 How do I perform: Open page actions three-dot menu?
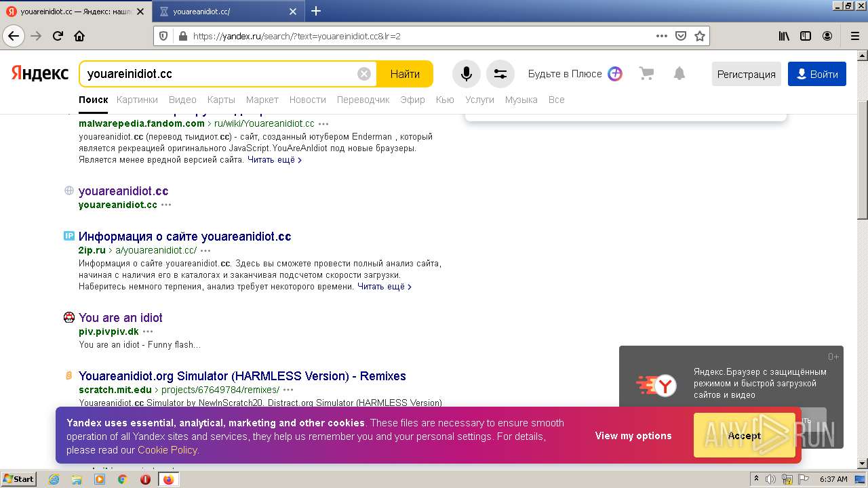pyautogui.click(x=662, y=36)
